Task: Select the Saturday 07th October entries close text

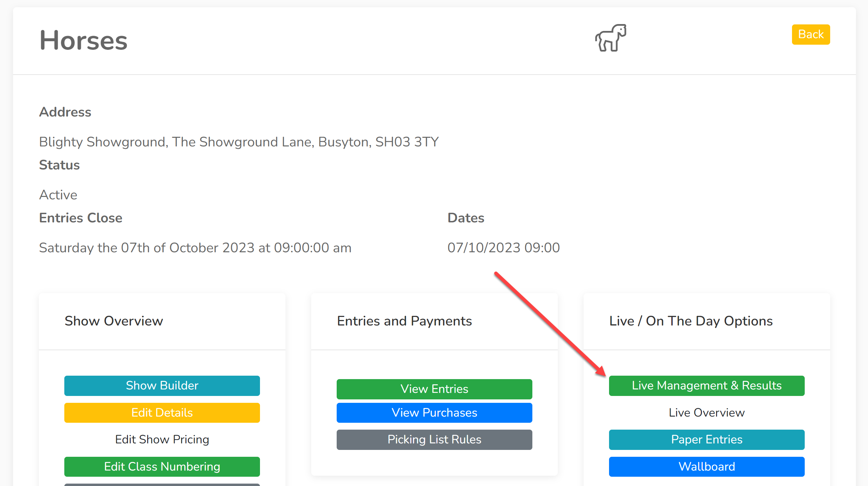Action: 195,248
